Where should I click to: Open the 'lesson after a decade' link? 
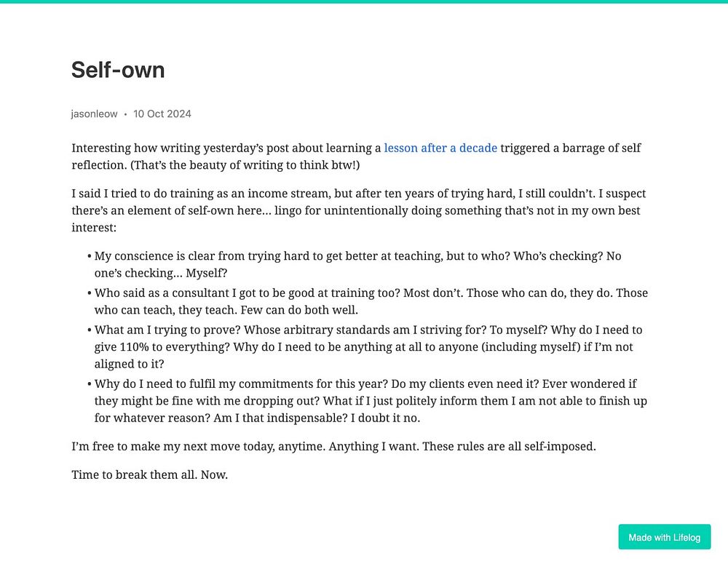click(440, 148)
